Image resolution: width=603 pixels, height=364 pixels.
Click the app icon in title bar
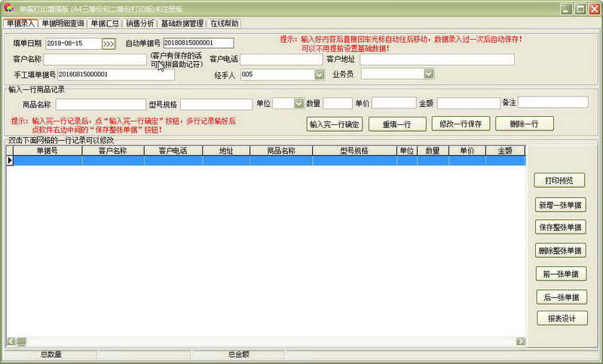click(x=8, y=9)
